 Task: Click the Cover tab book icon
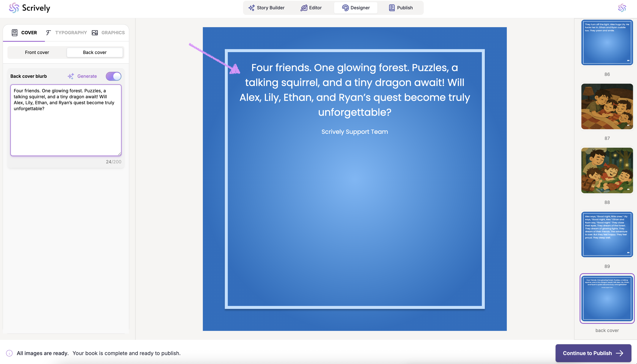(15, 33)
